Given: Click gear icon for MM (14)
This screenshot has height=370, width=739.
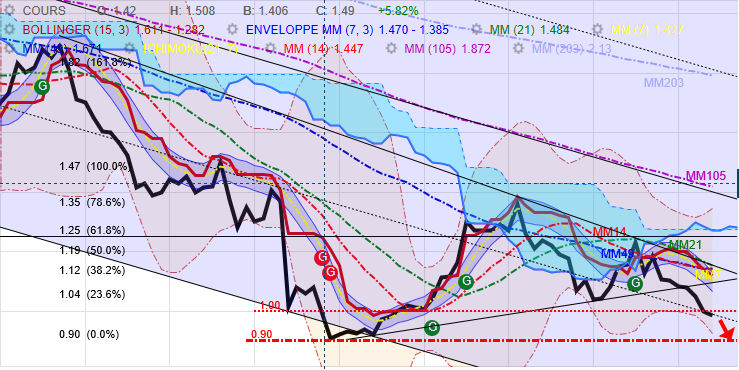Looking at the screenshot, I should [271, 49].
